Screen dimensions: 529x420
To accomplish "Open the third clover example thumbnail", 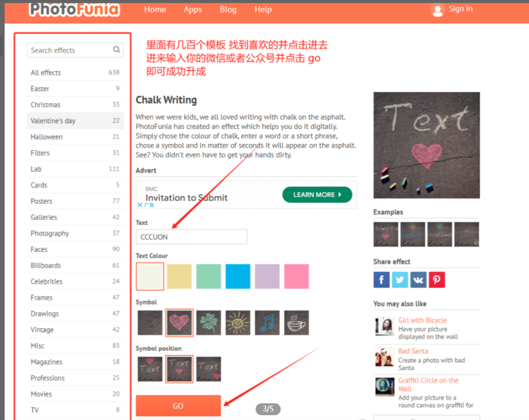I will point(439,234).
